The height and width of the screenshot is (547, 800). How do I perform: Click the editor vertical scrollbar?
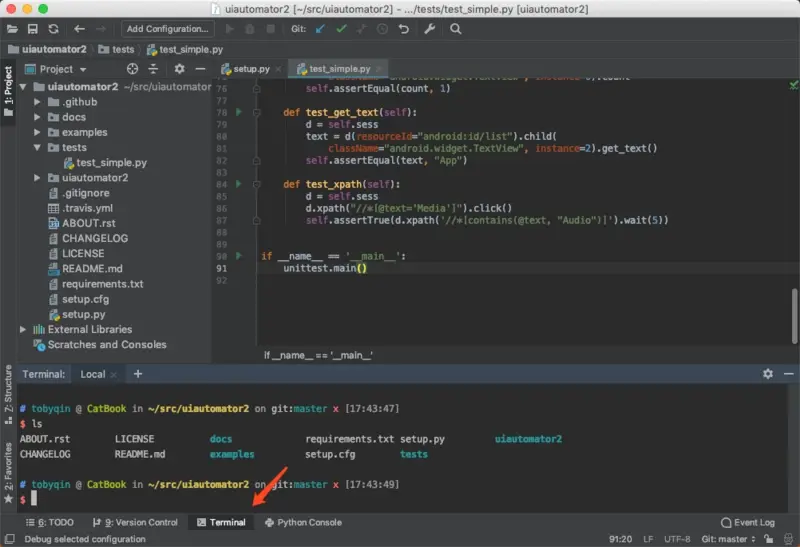click(794, 316)
